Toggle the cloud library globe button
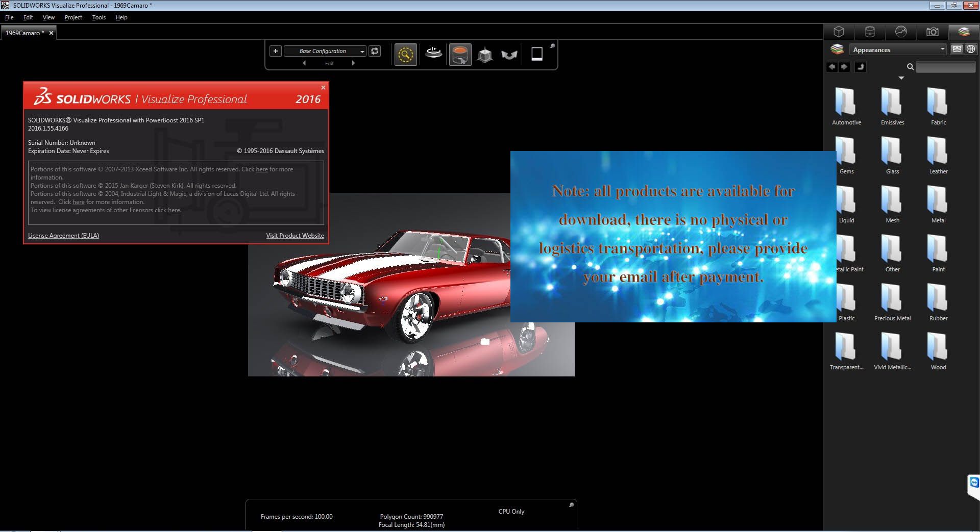This screenshot has height=532, width=980. click(971, 49)
